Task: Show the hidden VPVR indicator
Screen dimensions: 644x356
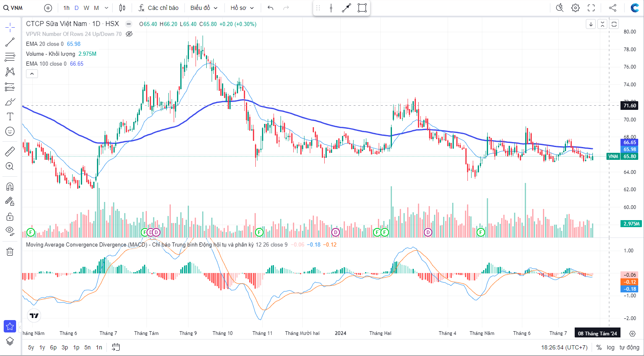Action: [129, 34]
